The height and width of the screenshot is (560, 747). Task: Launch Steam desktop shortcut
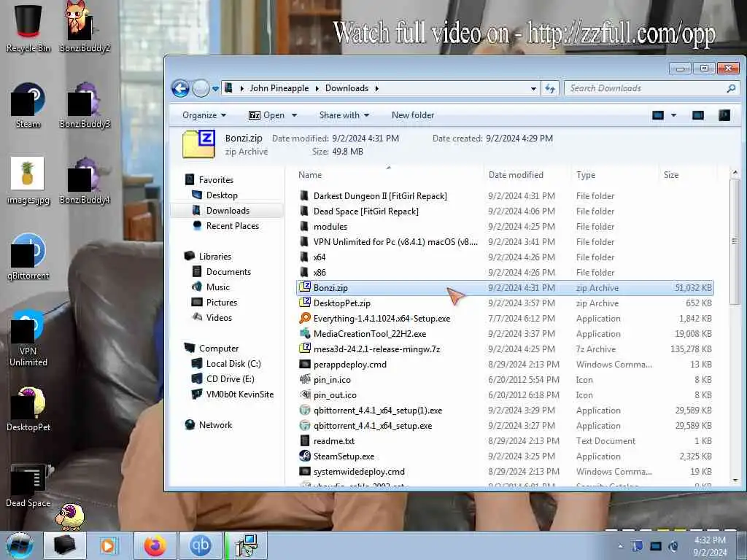[x=28, y=106]
